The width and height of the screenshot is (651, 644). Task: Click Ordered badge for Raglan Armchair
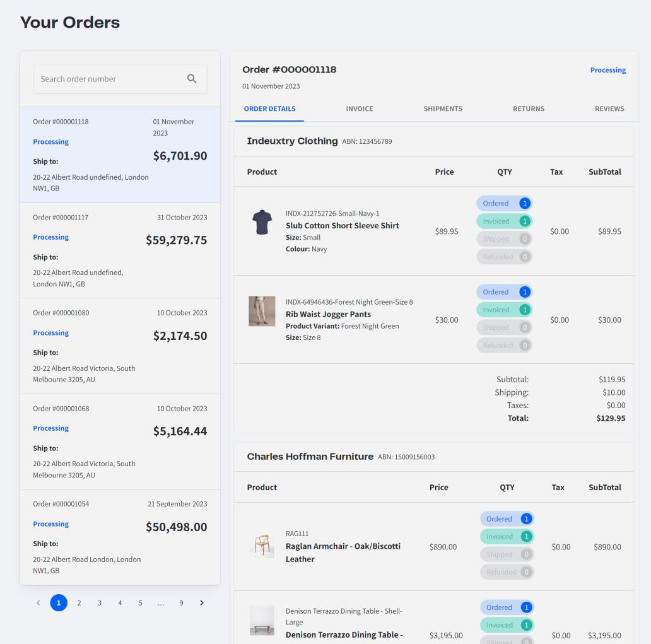507,519
